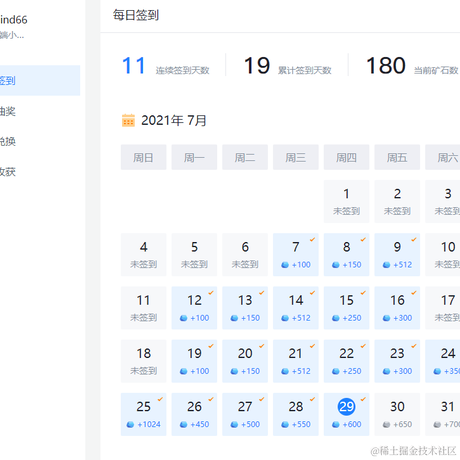Select the July 26 signed-in cell
Image resolution: width=460 pixels, height=460 pixels.
pos(194,414)
